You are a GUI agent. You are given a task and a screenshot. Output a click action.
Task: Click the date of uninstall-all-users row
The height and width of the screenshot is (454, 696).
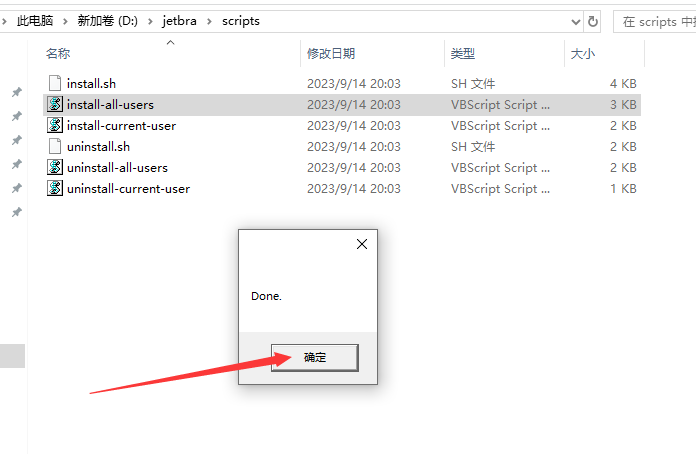(354, 167)
